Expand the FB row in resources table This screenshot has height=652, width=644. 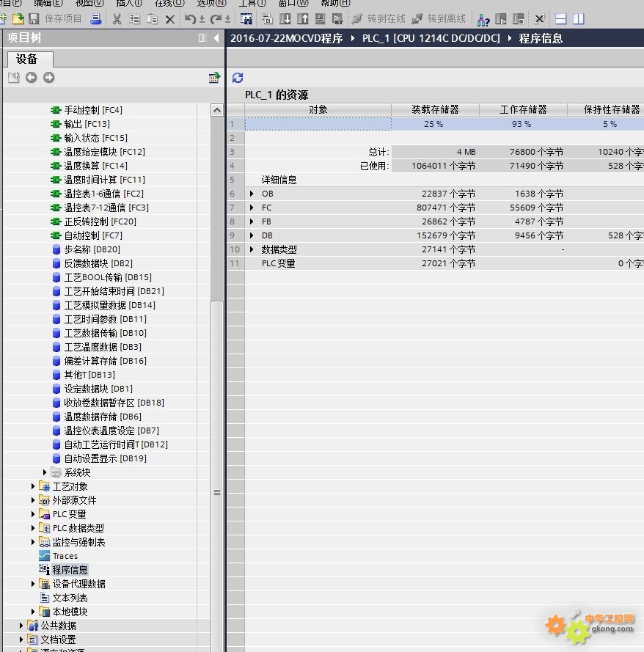(x=252, y=221)
